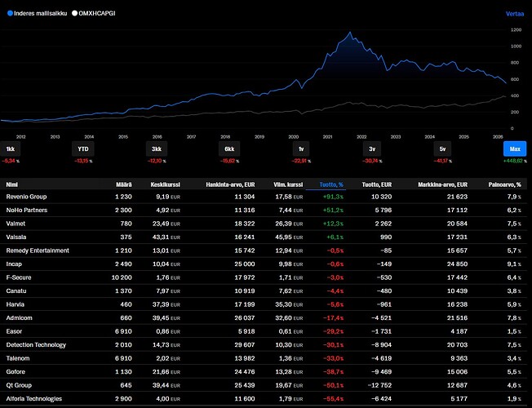Choose the 6kk period button
The width and height of the screenshot is (532, 408).
[229, 149]
